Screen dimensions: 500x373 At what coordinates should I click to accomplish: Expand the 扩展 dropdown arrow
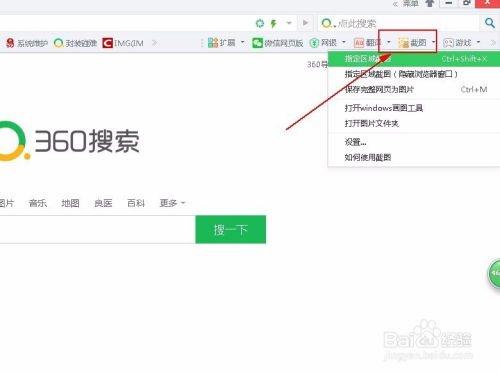tap(243, 42)
